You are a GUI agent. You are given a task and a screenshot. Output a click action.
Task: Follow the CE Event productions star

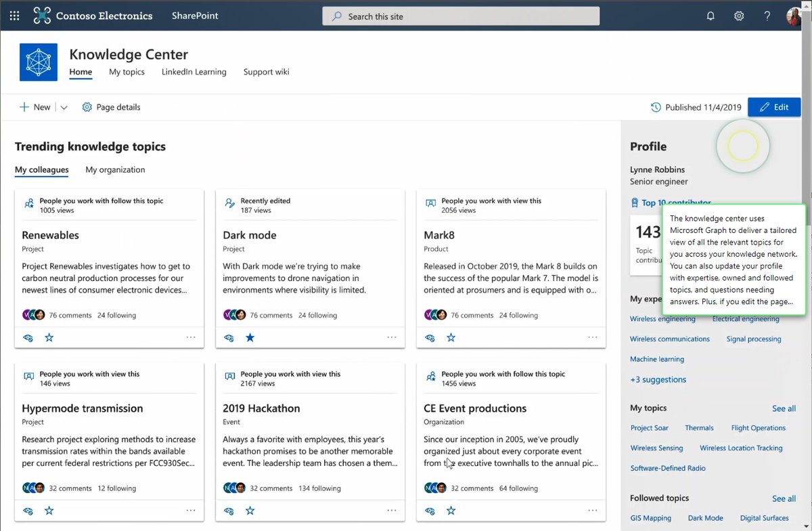(x=451, y=511)
